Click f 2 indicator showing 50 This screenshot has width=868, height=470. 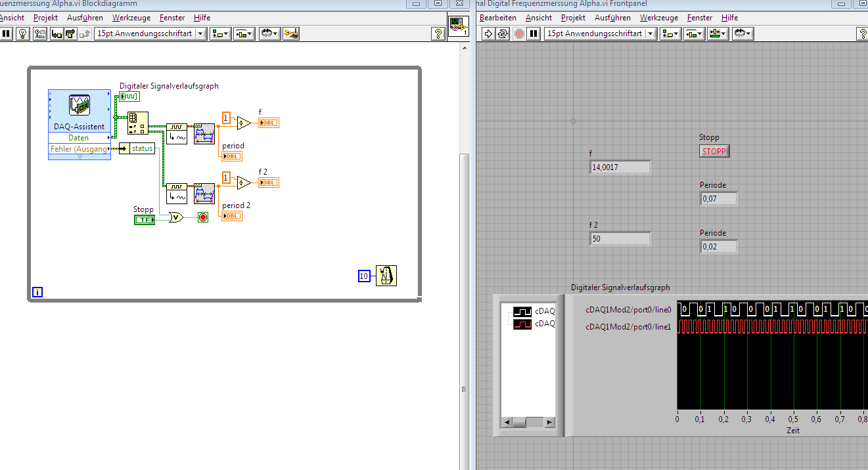click(621, 239)
